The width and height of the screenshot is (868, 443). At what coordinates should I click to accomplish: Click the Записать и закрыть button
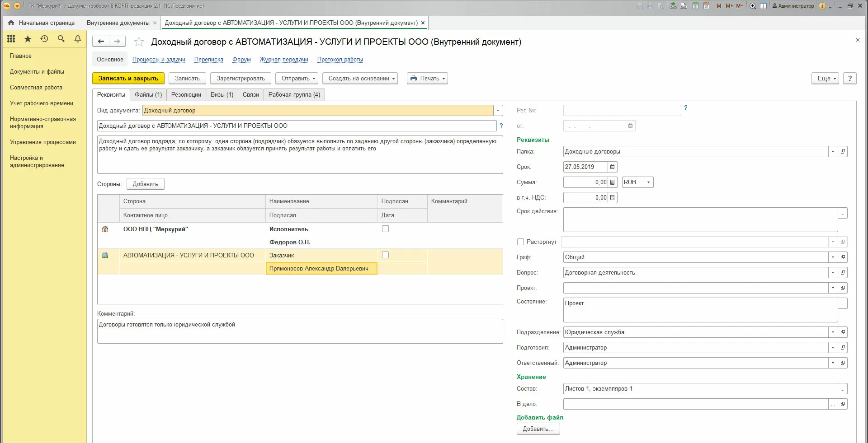point(128,79)
